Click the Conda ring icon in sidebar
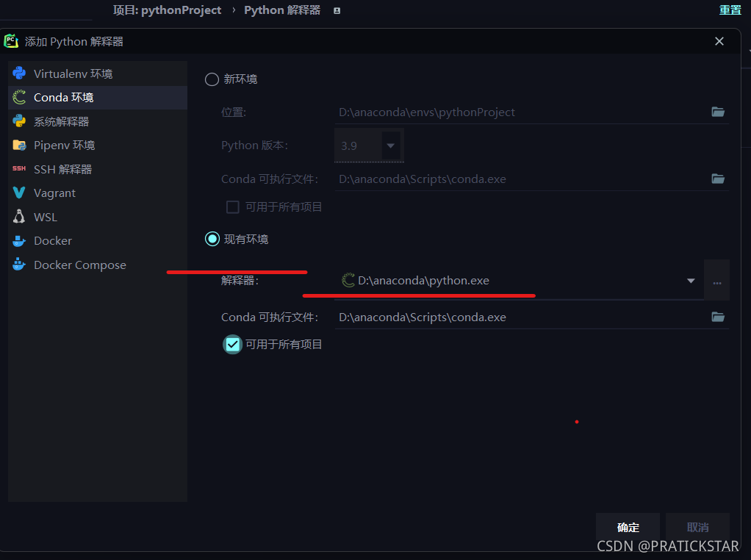The height and width of the screenshot is (560, 751). 19,97
